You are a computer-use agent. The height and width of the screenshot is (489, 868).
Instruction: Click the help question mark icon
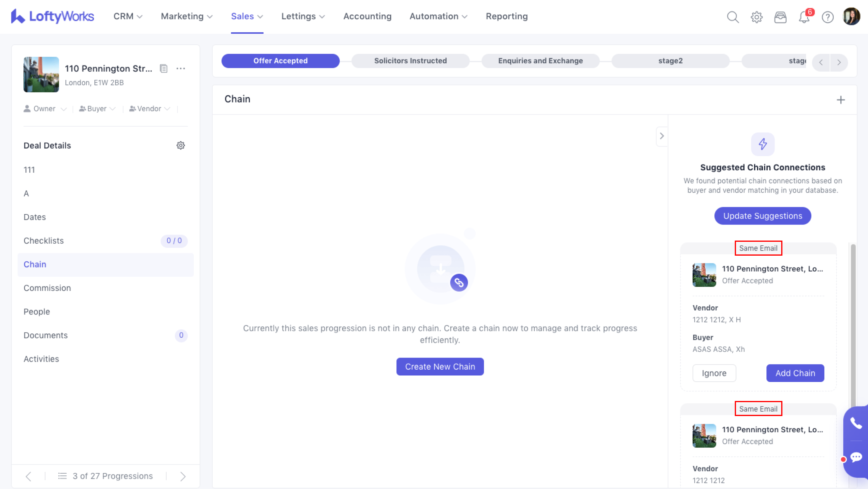pos(828,17)
